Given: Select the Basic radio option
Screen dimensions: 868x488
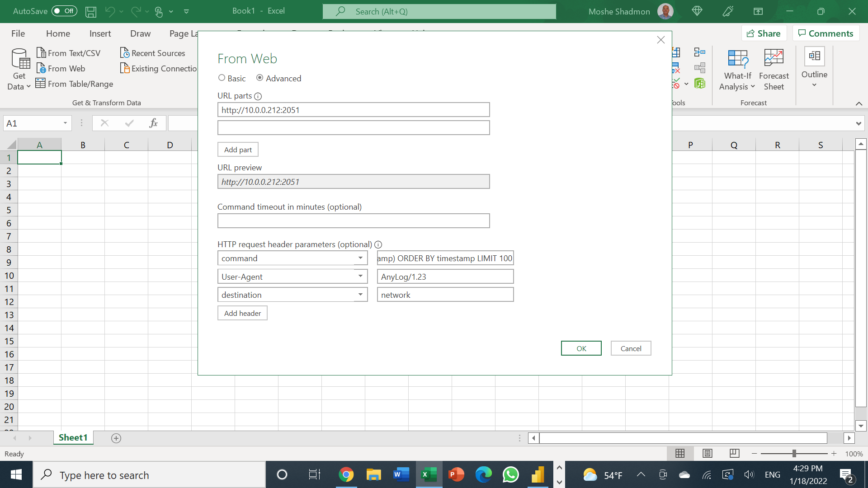Looking at the screenshot, I should pos(222,78).
